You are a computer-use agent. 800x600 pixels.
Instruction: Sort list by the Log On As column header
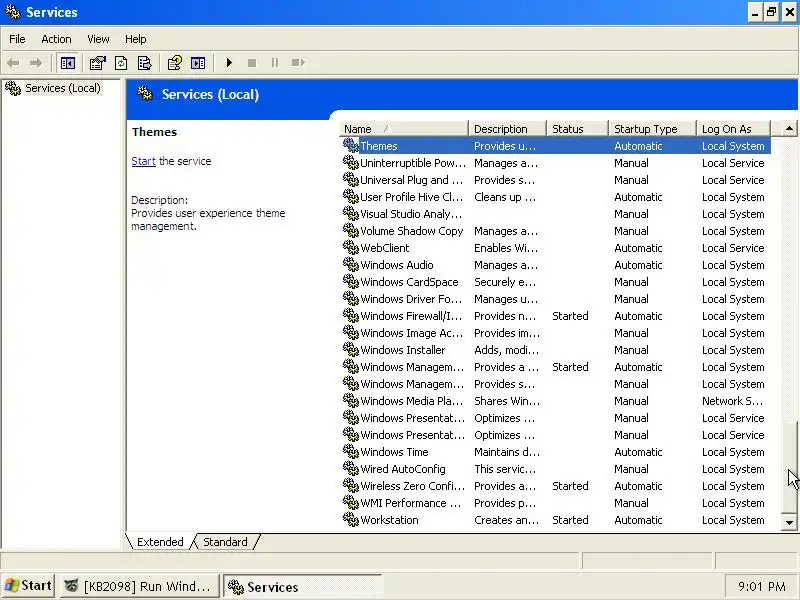point(733,129)
